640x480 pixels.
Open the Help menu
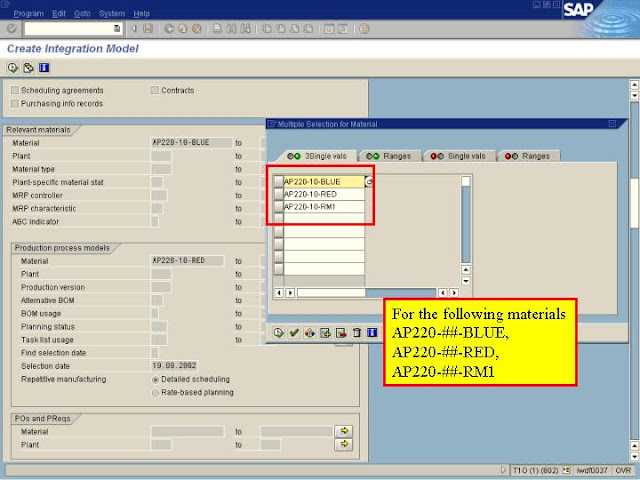[142, 13]
